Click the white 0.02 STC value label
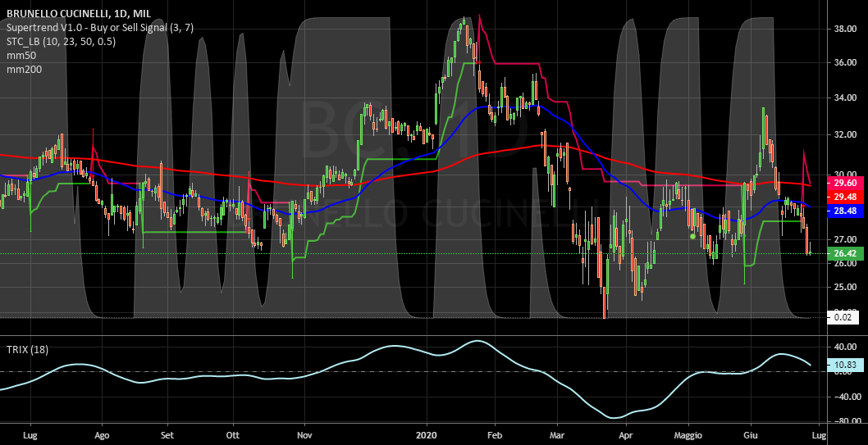 point(845,318)
